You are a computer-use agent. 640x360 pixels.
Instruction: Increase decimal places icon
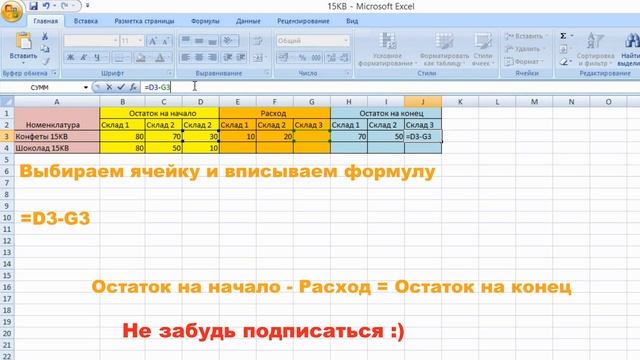point(331,58)
